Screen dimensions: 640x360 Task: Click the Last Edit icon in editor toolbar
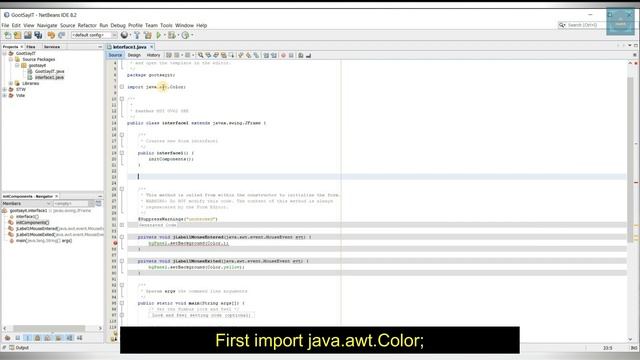click(169, 55)
